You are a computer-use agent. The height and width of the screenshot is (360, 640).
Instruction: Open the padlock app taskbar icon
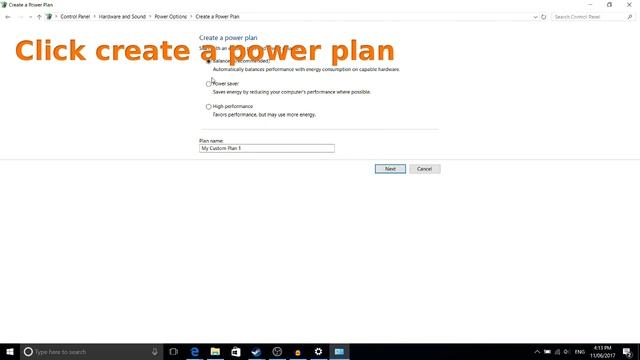pos(298,351)
